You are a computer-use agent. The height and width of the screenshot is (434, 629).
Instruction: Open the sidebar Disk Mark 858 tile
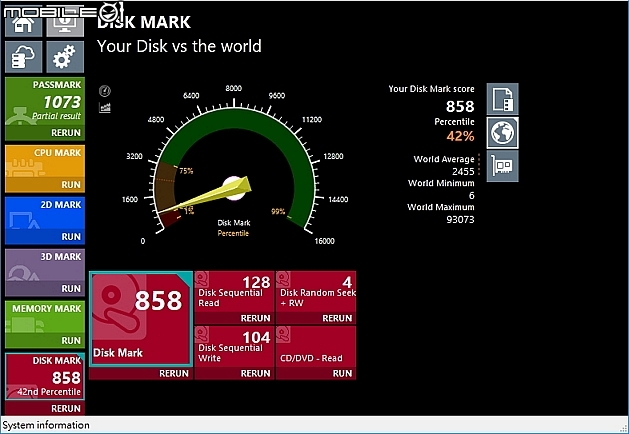point(45,376)
